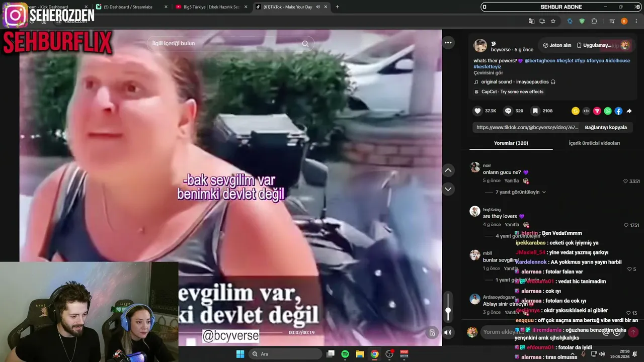The width and height of the screenshot is (644, 362).
Task: Open File Explorer from the taskbar
Action: [x=360, y=354]
